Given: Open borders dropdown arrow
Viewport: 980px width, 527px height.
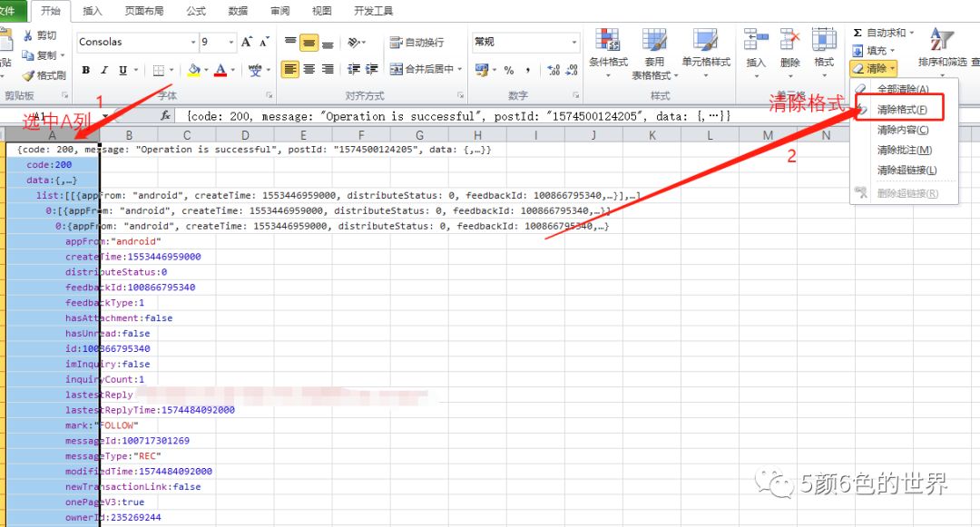Looking at the screenshot, I should (171, 70).
